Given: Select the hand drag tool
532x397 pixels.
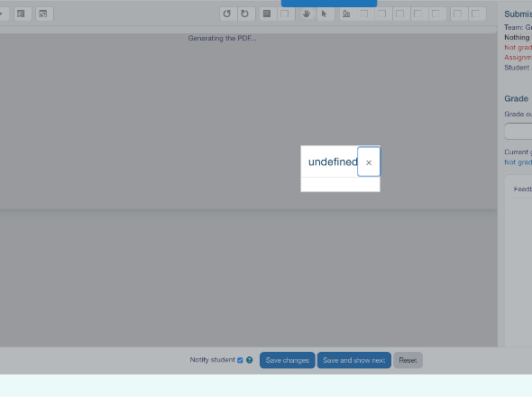Looking at the screenshot, I should 307,14.
